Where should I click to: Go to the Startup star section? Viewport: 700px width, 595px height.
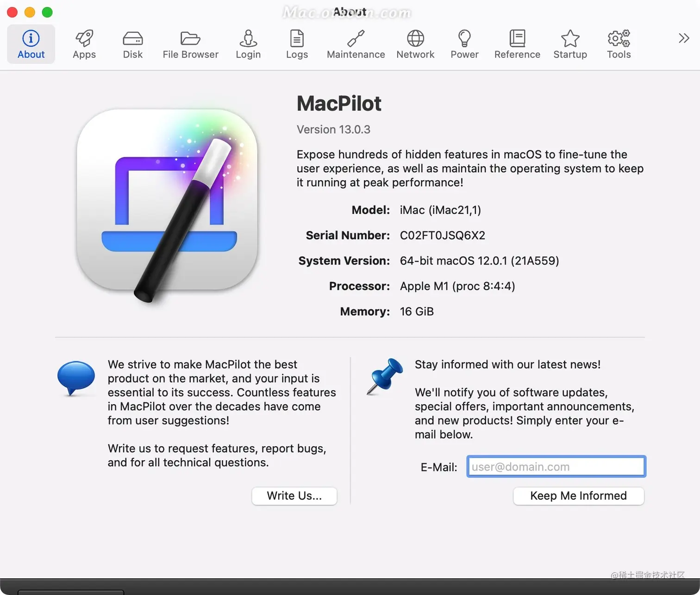[x=570, y=44]
